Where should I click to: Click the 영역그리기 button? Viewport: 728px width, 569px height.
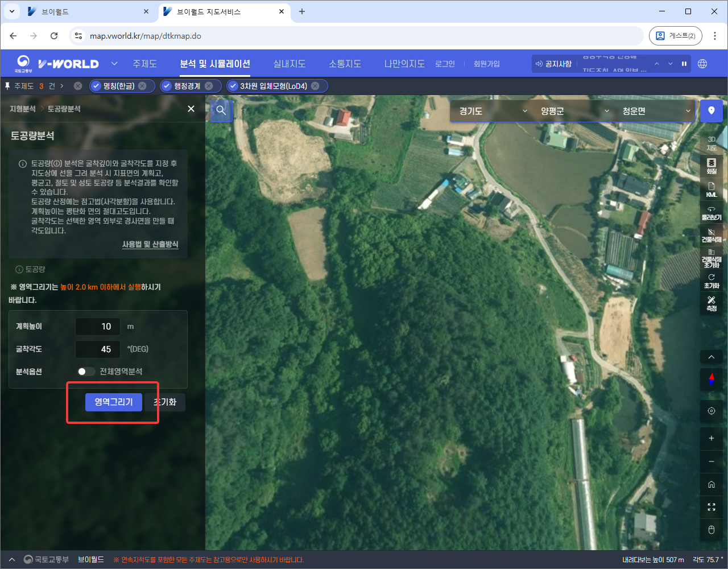pos(113,402)
